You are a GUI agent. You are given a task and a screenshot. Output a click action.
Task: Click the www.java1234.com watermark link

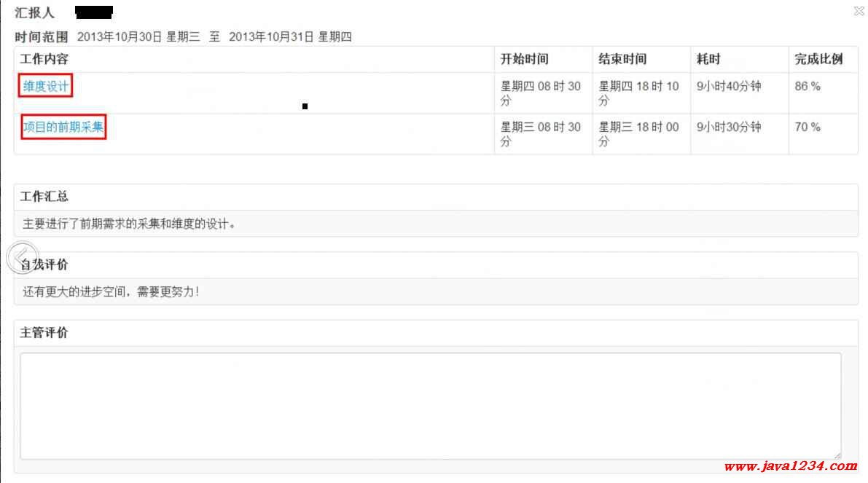click(x=791, y=466)
